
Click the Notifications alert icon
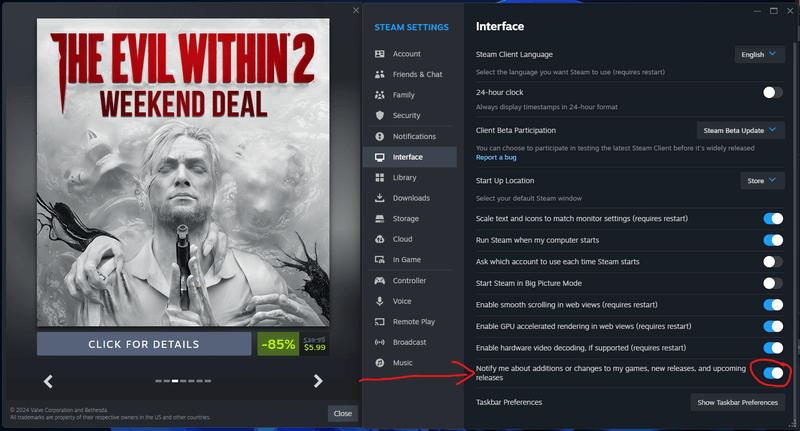[x=380, y=136]
